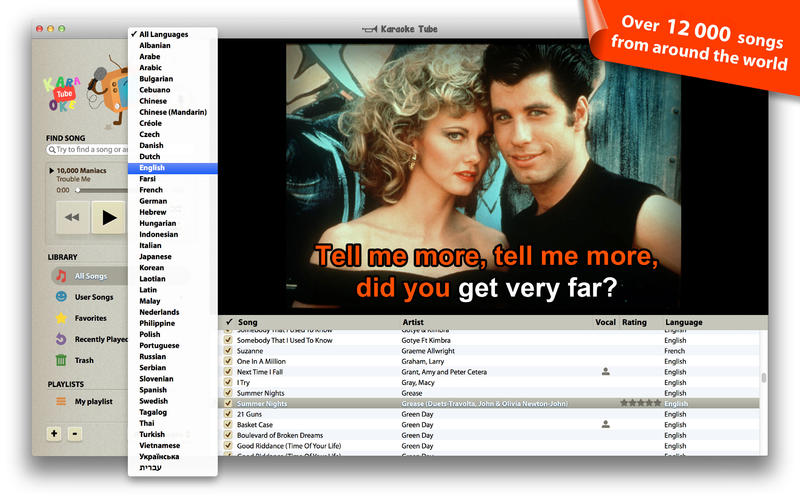Click the My playlist icon
Image resolution: width=800 pixels, height=500 pixels.
[x=61, y=401]
